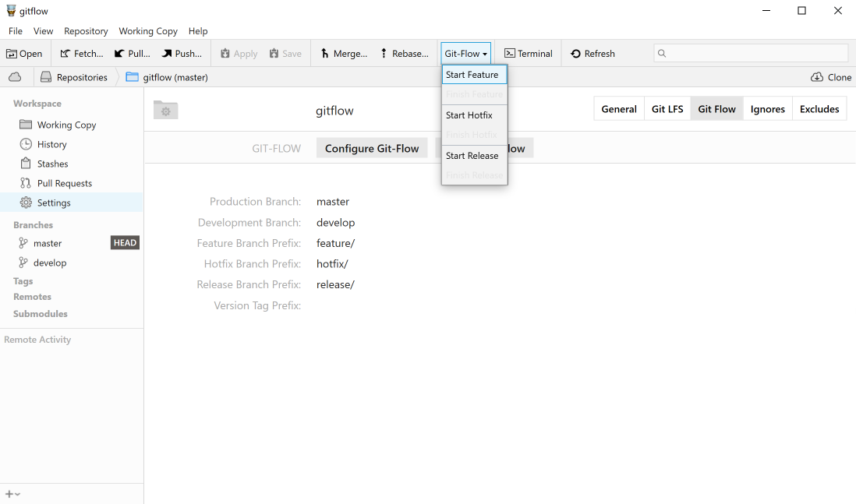Click the Fetch toolbar icon
The height and width of the screenshot is (504, 856).
(82, 54)
